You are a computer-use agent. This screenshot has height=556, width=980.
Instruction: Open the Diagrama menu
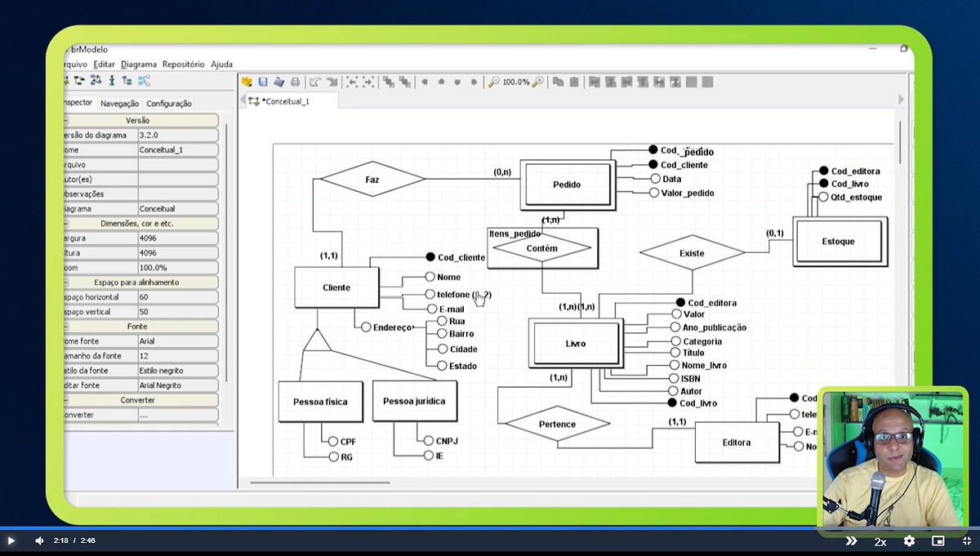pyautogui.click(x=139, y=64)
